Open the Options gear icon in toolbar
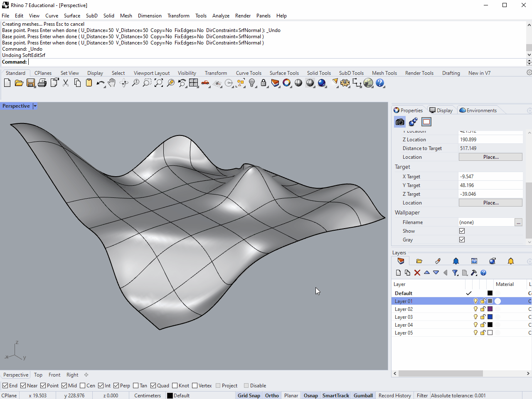Image resolution: width=532 pixels, height=399 pixels. point(345,83)
